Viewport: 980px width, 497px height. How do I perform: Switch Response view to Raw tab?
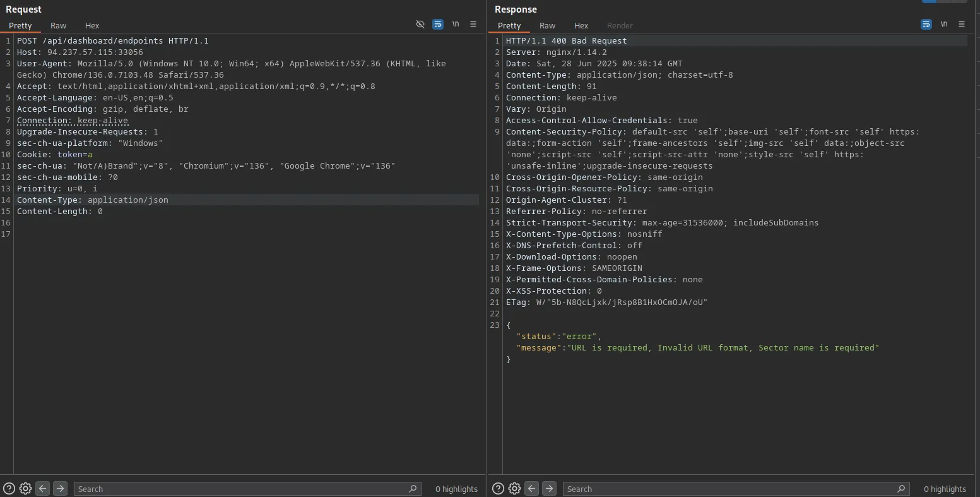coord(548,25)
